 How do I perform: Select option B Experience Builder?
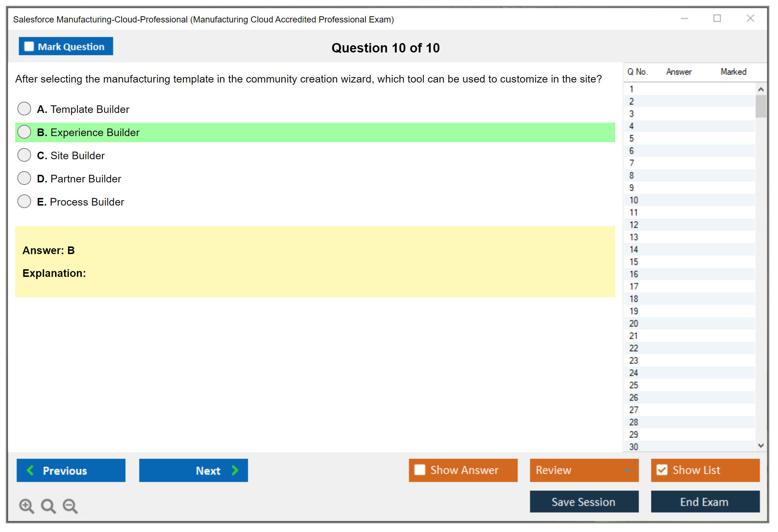click(24, 132)
